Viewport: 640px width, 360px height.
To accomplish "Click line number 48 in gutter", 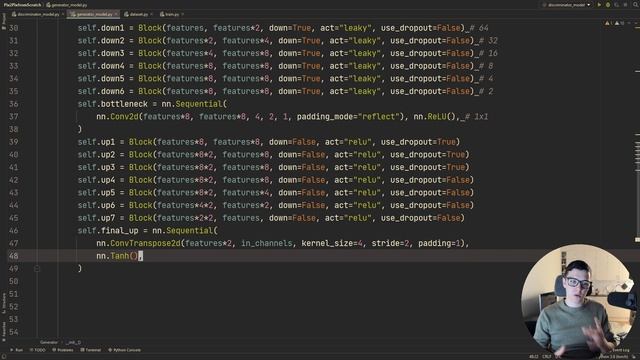I will 13,256.
